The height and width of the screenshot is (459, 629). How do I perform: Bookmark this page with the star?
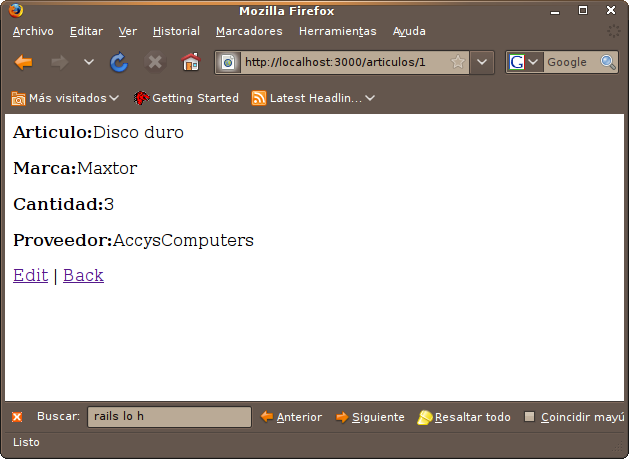coord(458,62)
